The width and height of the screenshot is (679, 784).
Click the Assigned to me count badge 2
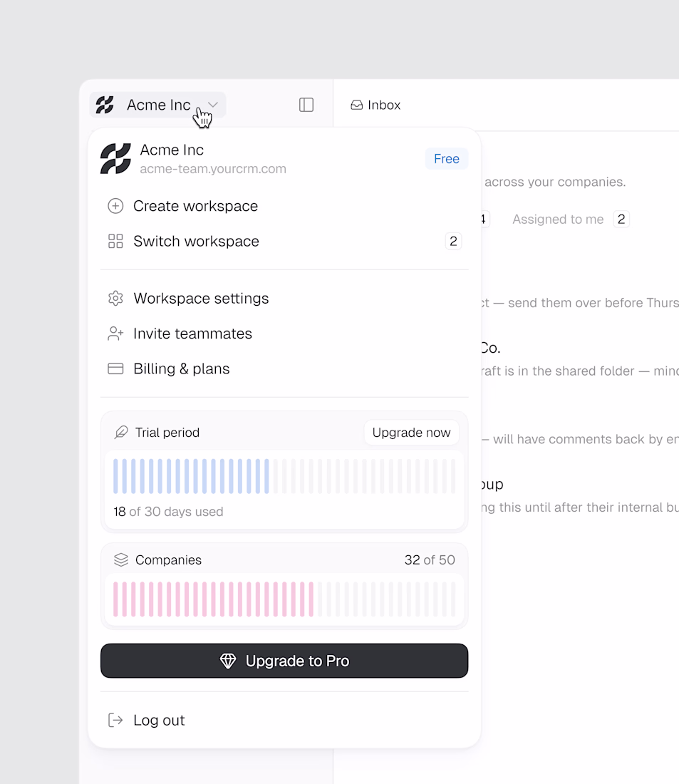click(621, 219)
